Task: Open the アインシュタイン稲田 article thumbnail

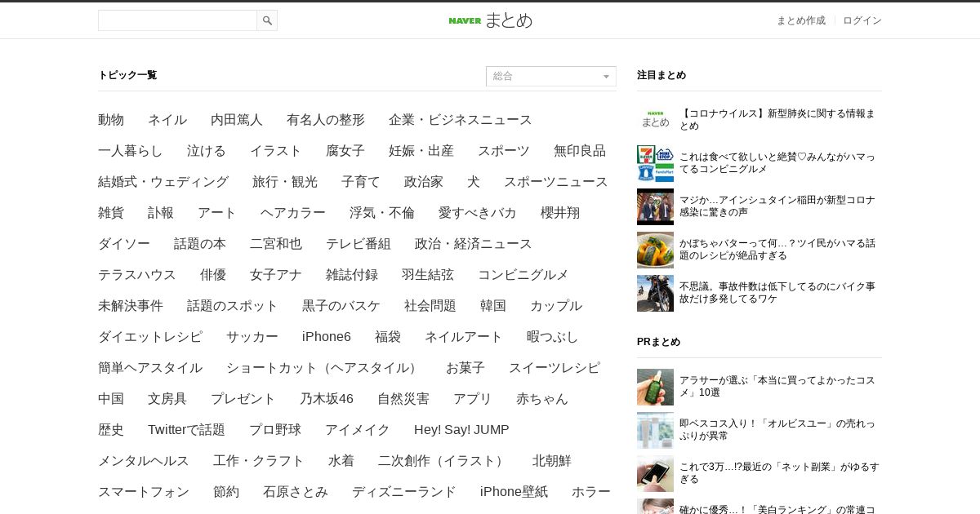Action: 655,206
